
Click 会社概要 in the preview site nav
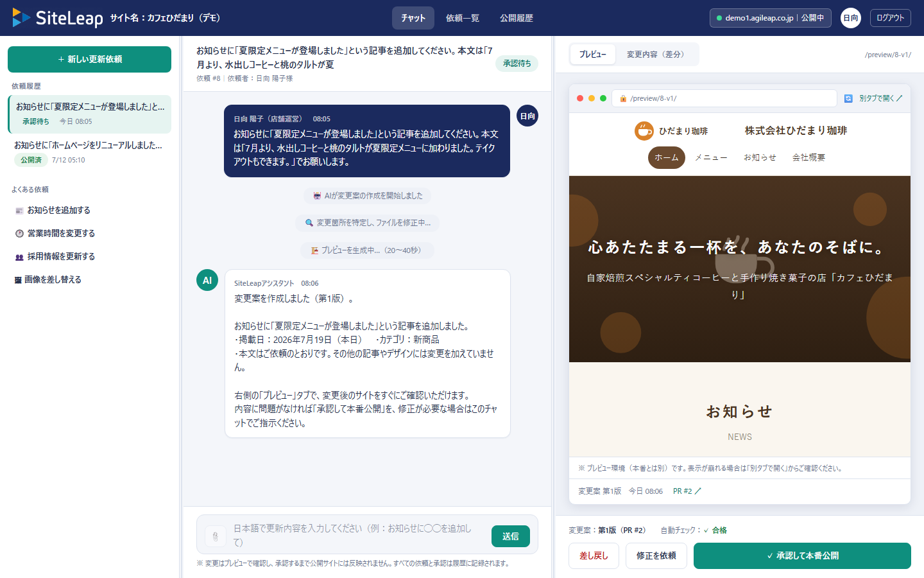click(x=809, y=157)
